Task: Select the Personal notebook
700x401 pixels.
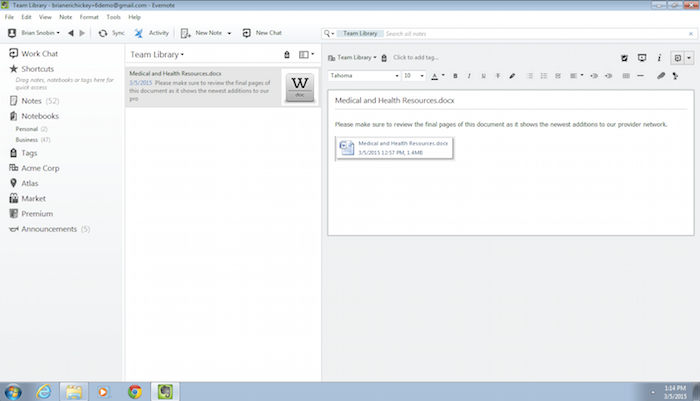Action: pos(31,129)
